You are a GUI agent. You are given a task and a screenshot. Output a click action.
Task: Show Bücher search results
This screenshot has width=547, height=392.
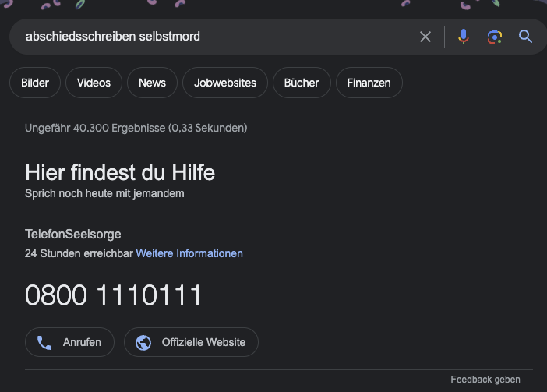(x=302, y=83)
